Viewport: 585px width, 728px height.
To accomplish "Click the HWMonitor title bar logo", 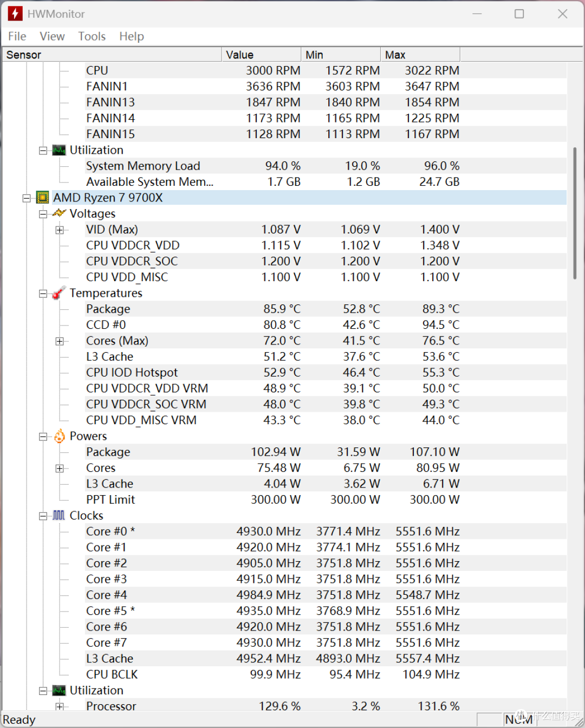I will 15,14.
